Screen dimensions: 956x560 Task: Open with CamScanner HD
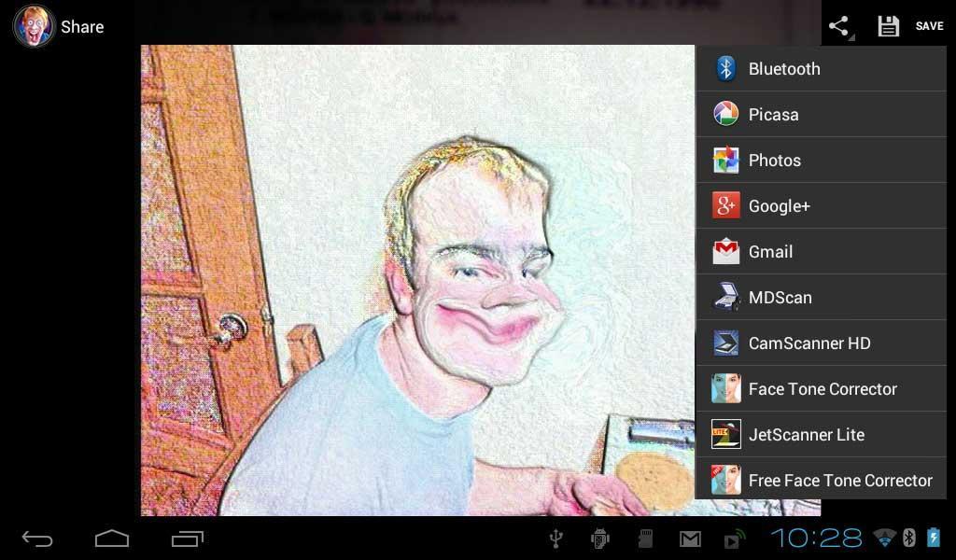(821, 343)
